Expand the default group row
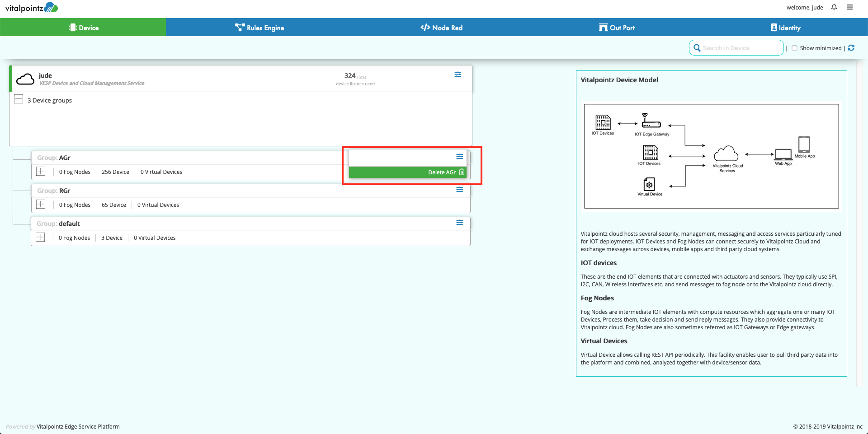Viewport: 868px width, 434px height. tap(40, 237)
